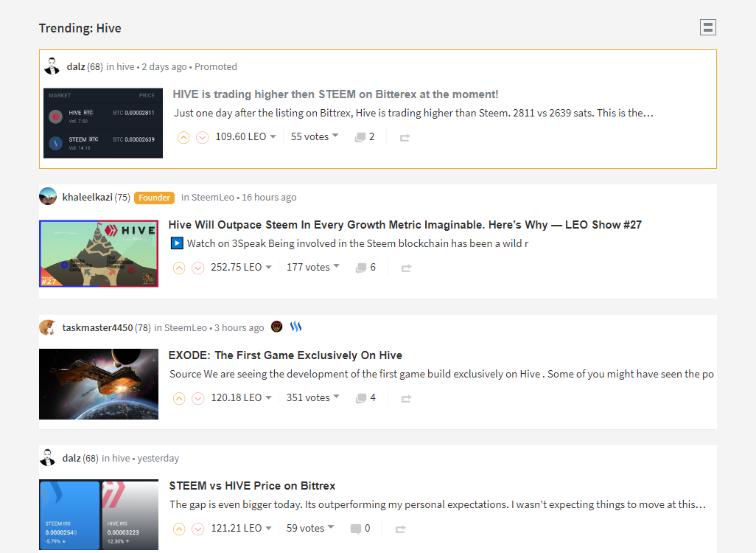Click the Founder badge next to khaleelkazi
This screenshot has height=553, width=756.
coord(154,198)
